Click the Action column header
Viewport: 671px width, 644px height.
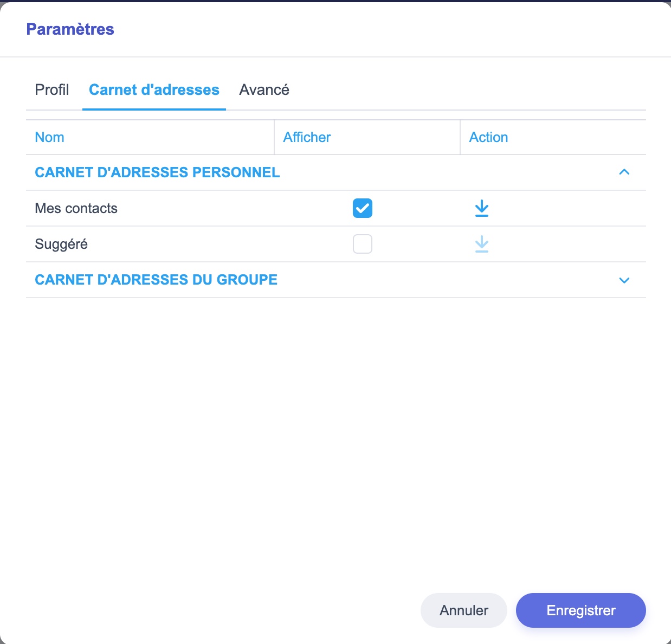488,137
